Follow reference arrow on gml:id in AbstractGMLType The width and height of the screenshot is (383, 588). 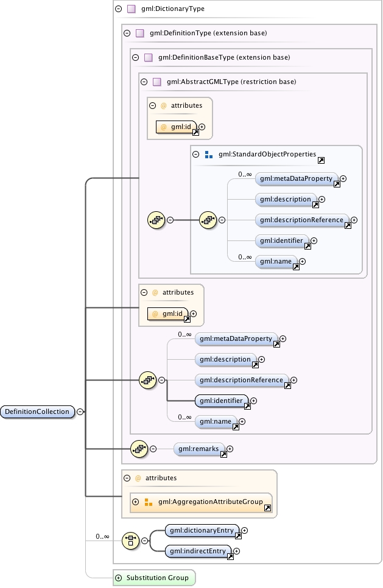195,132
